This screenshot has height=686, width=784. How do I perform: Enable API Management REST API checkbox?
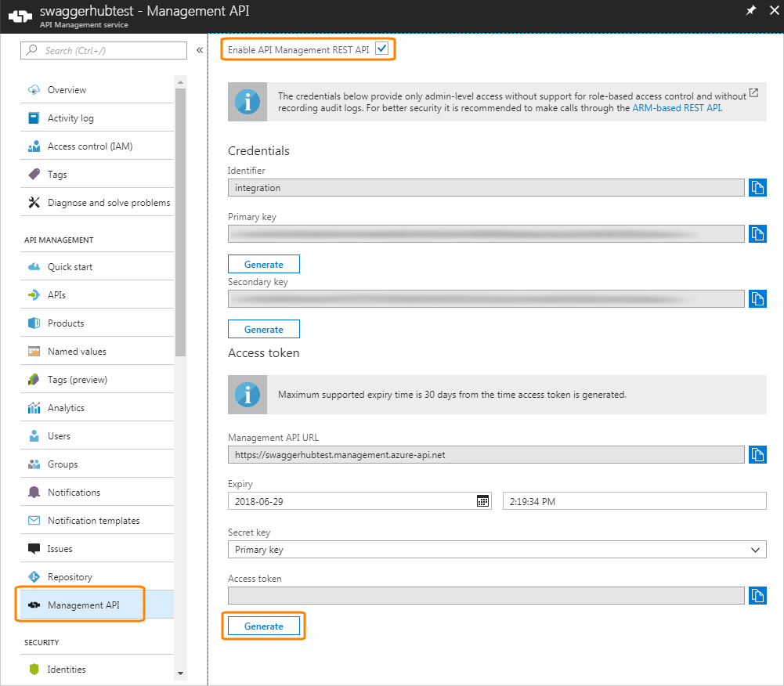381,48
